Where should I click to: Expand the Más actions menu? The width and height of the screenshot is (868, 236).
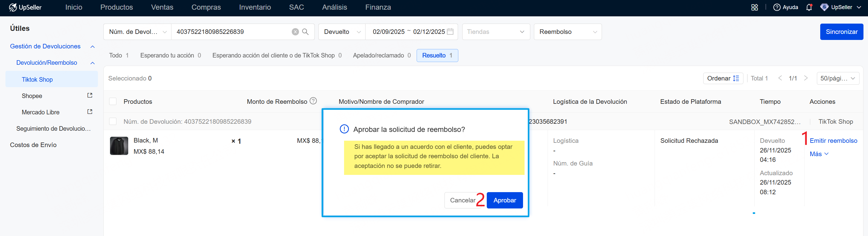(x=819, y=154)
